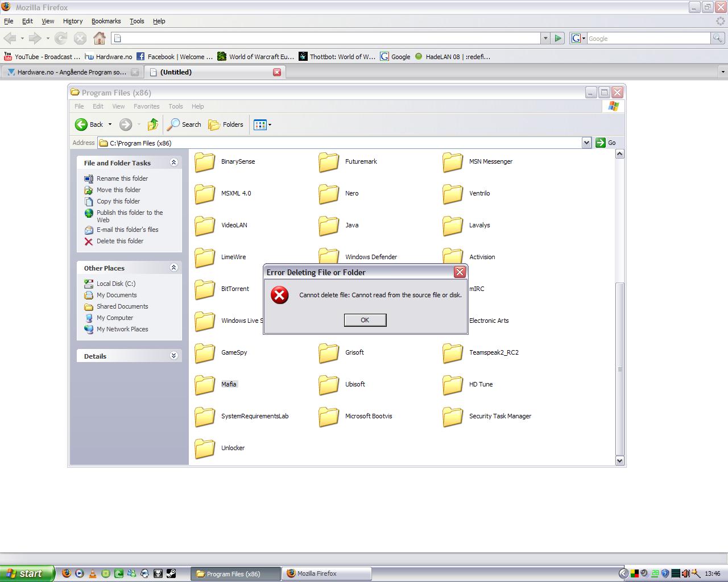The height and width of the screenshot is (582, 728).
Task: Close the (Untitled) tab
Action: 277,72
